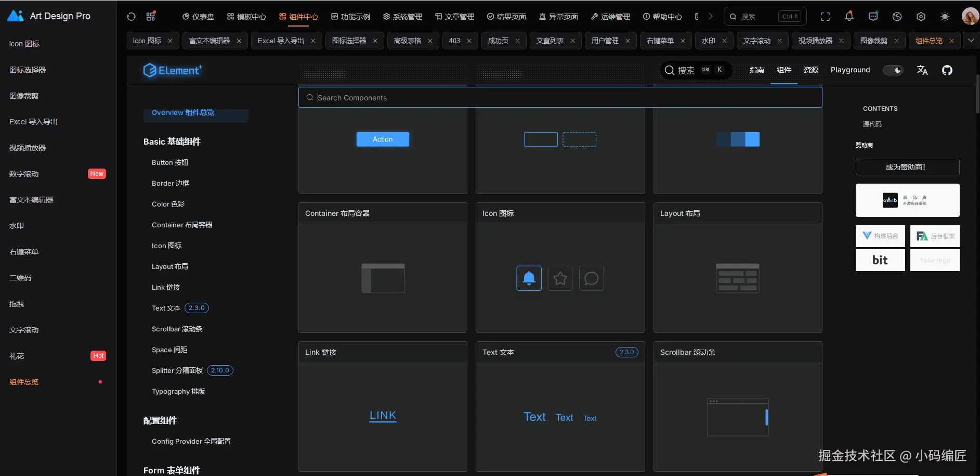Enter fullscreen mode via the top bar icon

(x=825, y=17)
